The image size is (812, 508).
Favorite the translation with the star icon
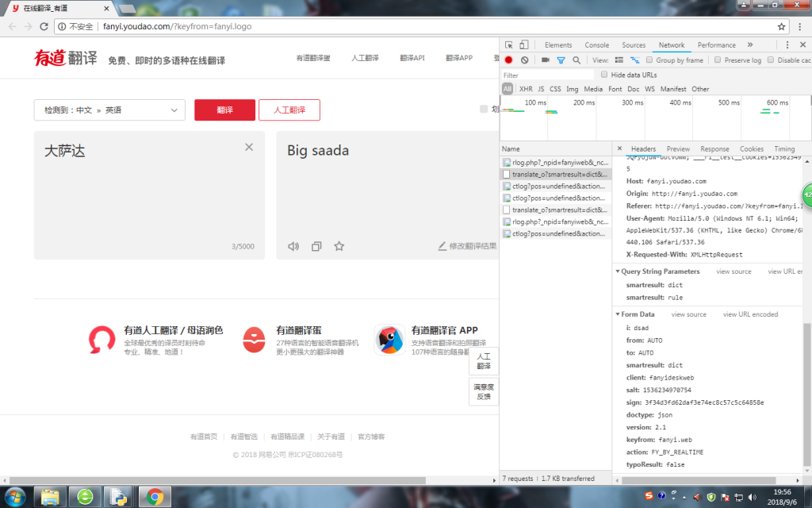pos(339,246)
